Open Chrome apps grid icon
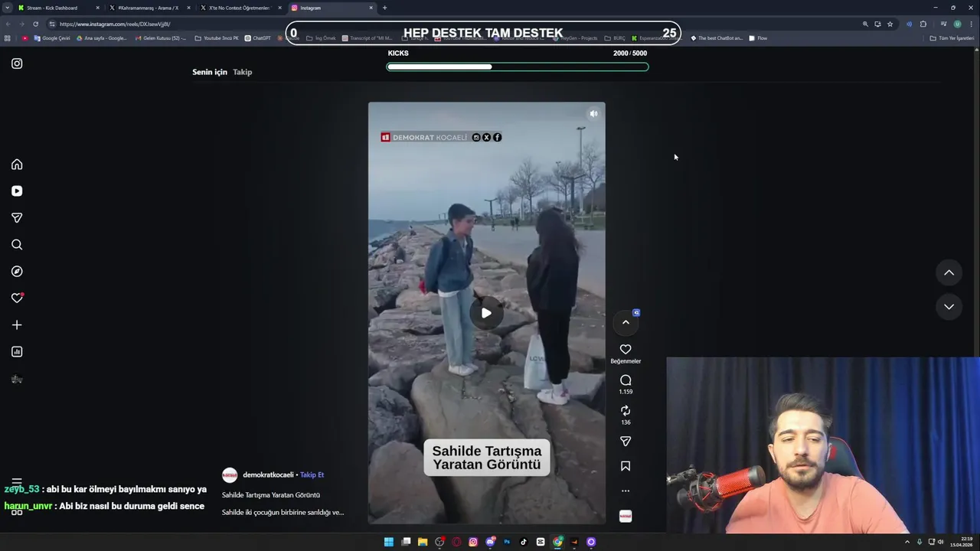This screenshot has width=980, height=551. pos(8,38)
